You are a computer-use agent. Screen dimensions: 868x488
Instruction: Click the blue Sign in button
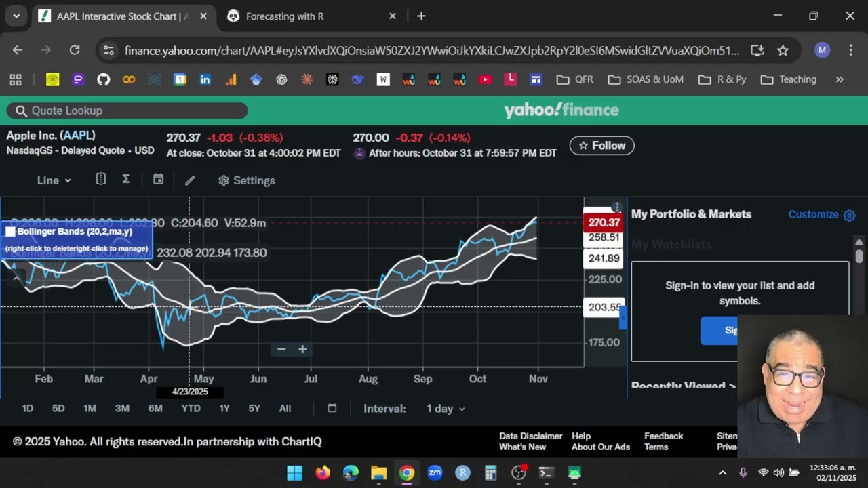(719, 330)
